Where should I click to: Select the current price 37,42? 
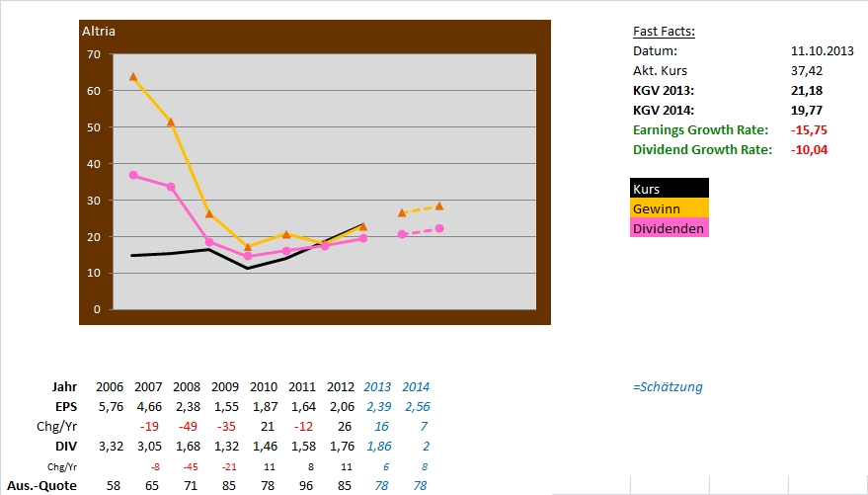click(807, 71)
